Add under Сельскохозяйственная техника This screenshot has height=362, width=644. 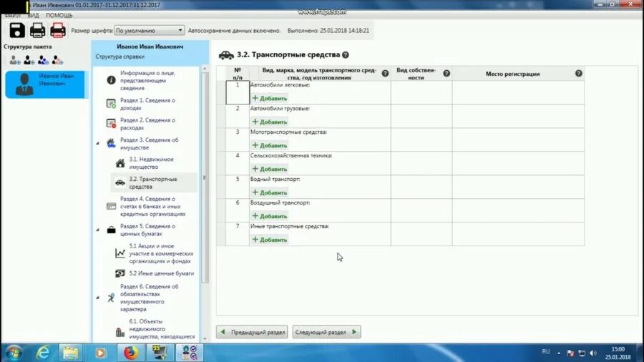(x=270, y=169)
